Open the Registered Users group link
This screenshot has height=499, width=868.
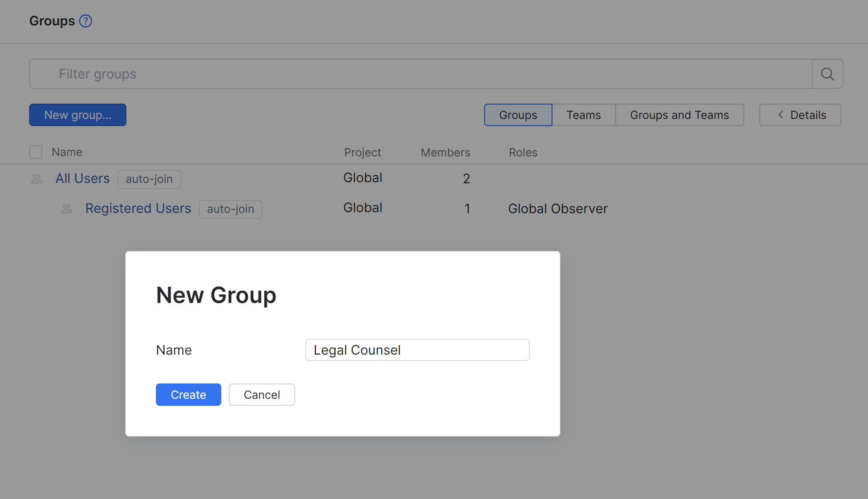pyautogui.click(x=138, y=208)
